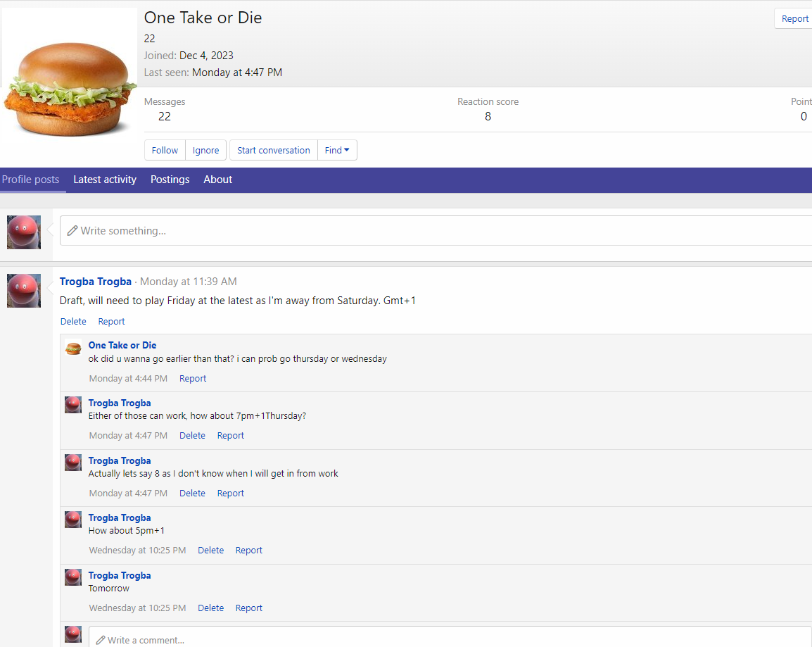Click the 'Monday at 11:39 AM' post timestamp
Screen dimensions: 812x647
[189, 282]
